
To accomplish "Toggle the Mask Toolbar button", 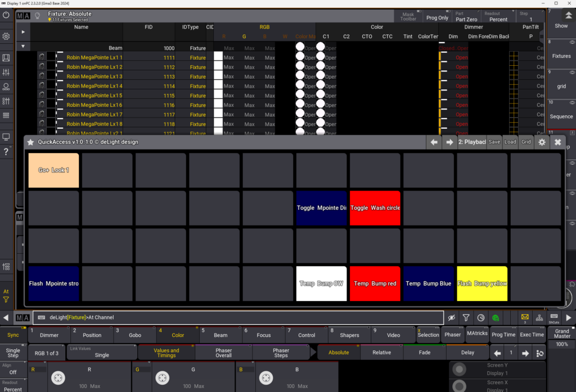I will click(x=408, y=16).
